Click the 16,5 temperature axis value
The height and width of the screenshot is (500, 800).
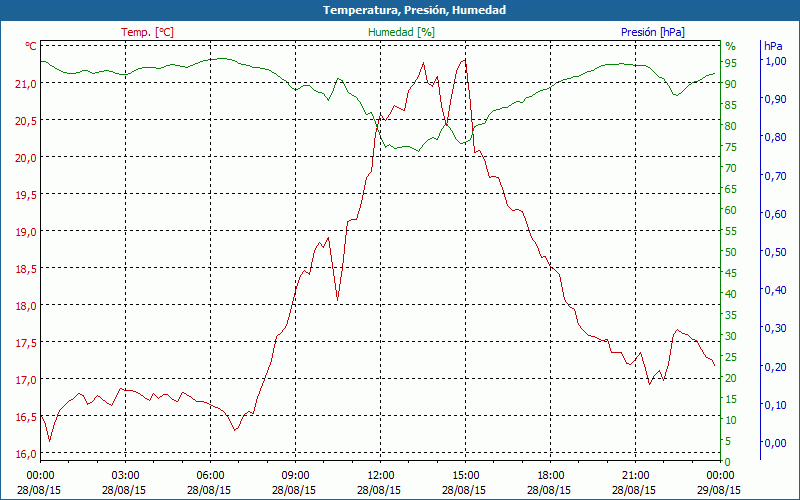click(26, 417)
